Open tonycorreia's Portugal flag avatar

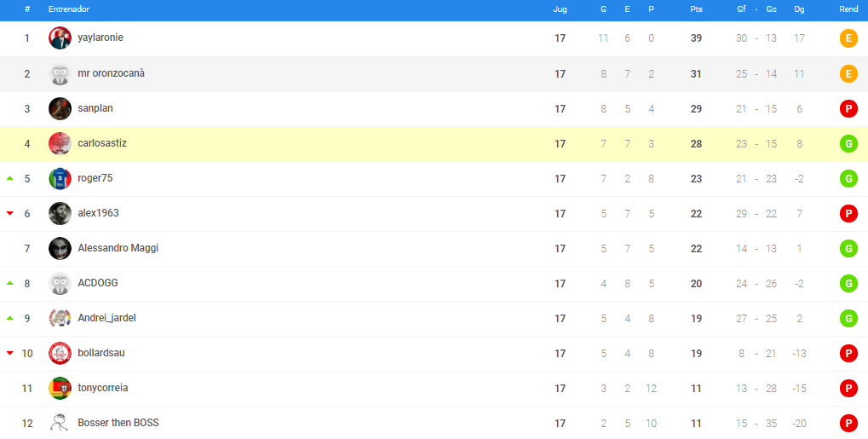60,388
